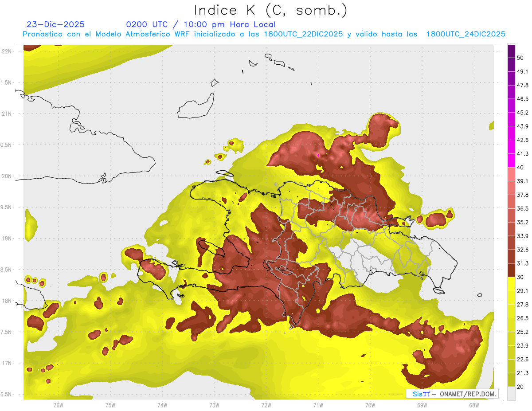Click the colorbar value label 42.6
The width and height of the screenshot is (532, 411).
523,140
